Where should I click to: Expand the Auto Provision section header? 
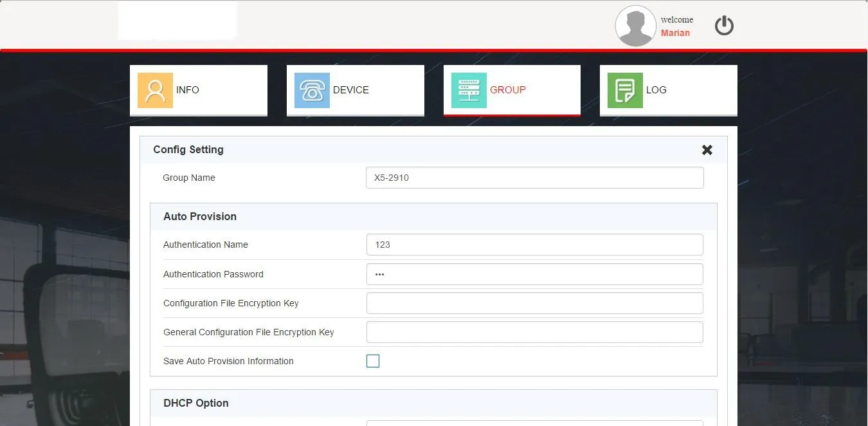(x=200, y=216)
